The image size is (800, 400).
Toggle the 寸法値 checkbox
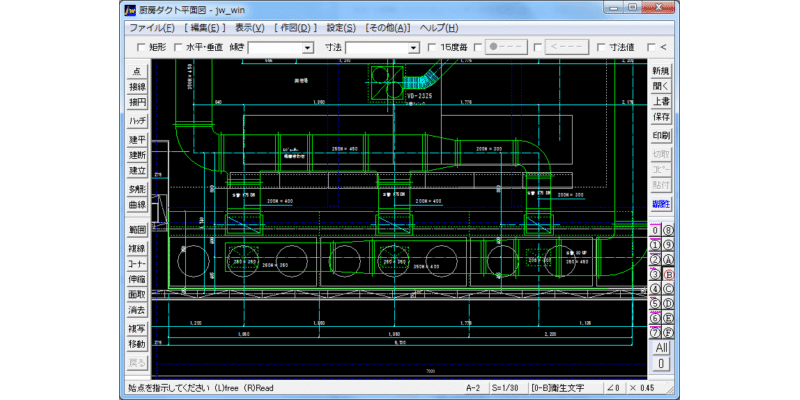pos(601,47)
